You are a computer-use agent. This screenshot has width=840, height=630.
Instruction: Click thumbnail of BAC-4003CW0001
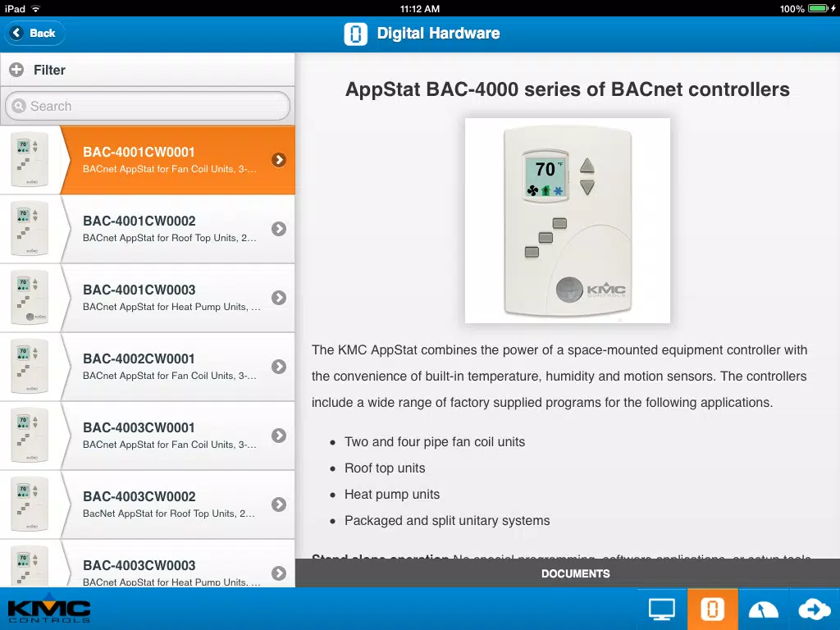[30, 436]
